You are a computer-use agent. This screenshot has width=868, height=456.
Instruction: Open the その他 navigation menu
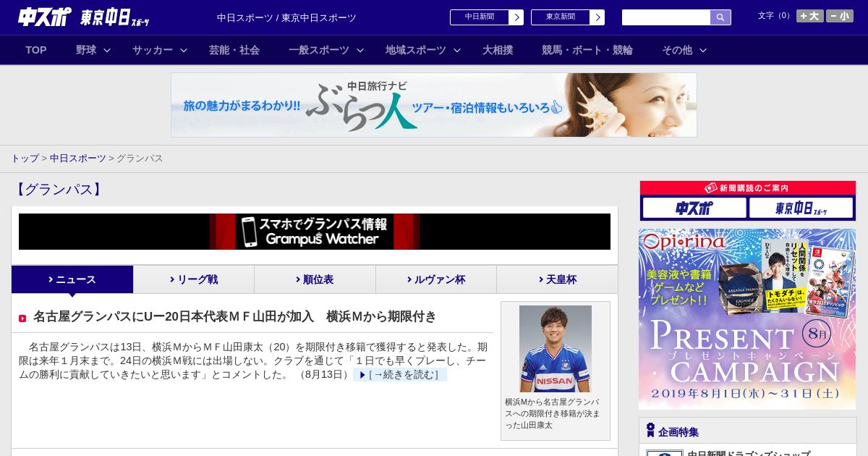[x=677, y=50]
